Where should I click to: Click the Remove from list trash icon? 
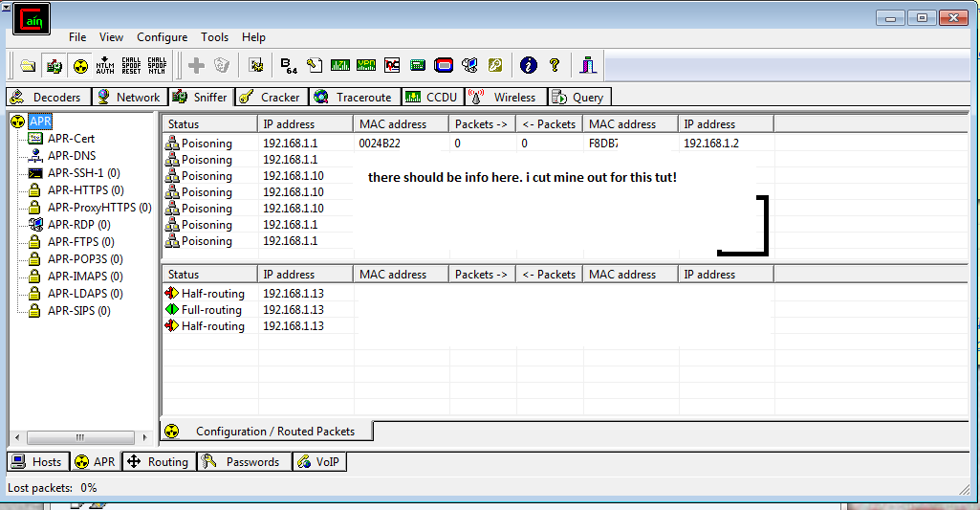click(222, 65)
